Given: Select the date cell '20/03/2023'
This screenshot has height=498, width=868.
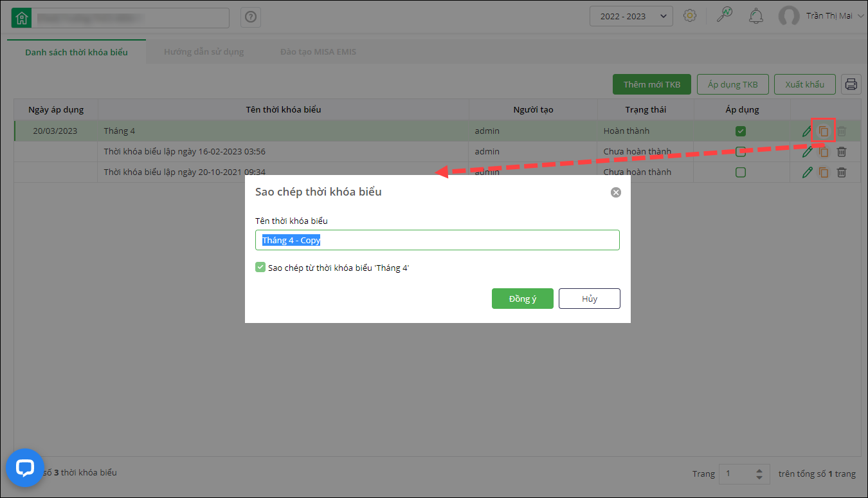Looking at the screenshot, I should pyautogui.click(x=55, y=131).
